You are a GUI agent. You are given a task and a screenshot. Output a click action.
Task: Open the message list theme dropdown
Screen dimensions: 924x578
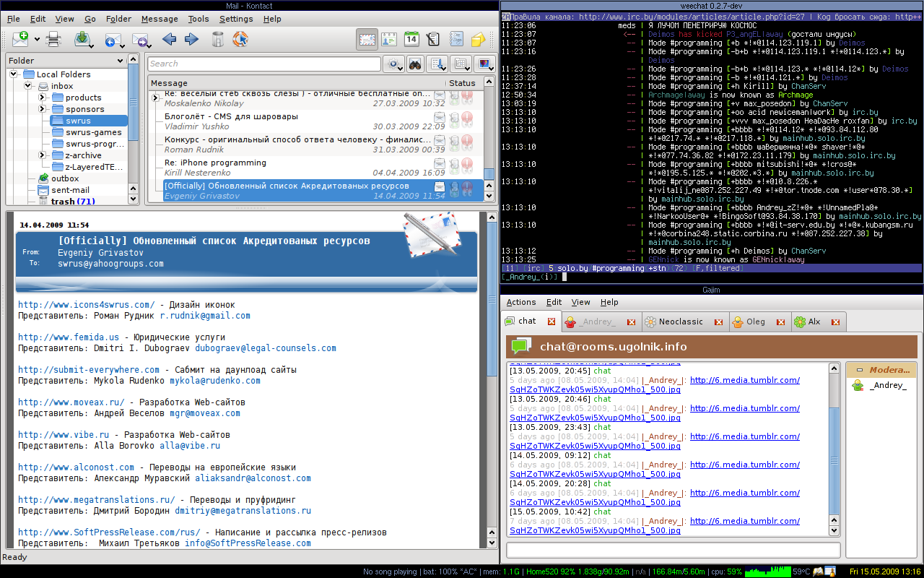(x=485, y=64)
